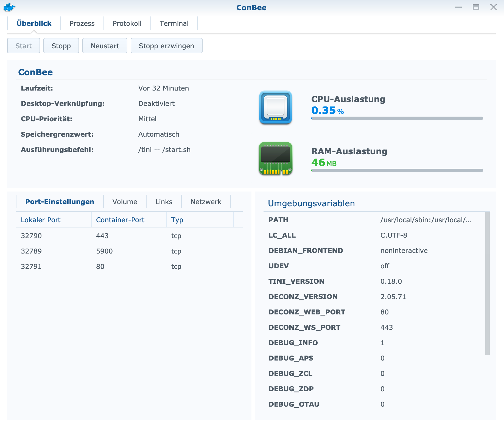The height and width of the screenshot is (428, 504).
Task: Click the Start button
Action: coord(24,46)
